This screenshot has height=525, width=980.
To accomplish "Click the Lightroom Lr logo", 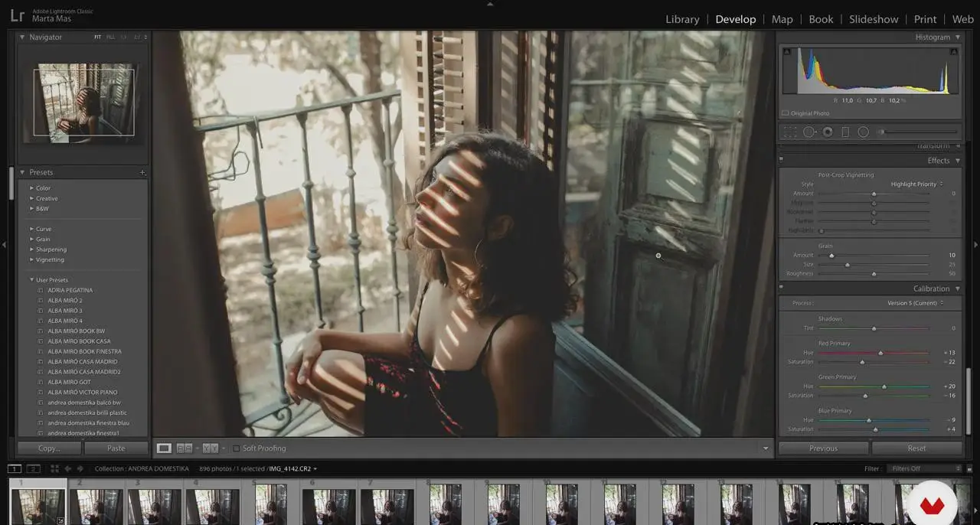I will tap(17, 15).
